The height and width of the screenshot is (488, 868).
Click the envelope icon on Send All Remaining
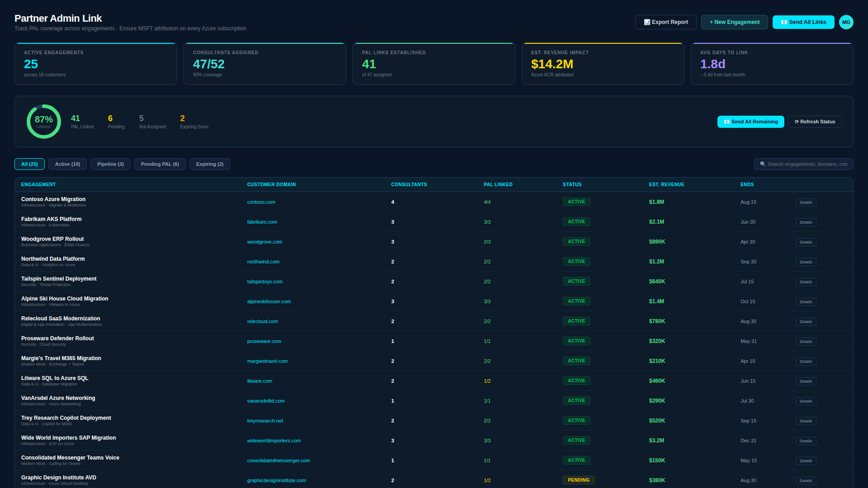click(726, 122)
